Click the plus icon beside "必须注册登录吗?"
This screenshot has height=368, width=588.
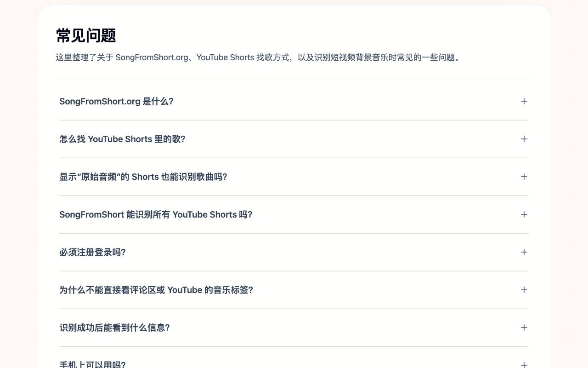524,252
